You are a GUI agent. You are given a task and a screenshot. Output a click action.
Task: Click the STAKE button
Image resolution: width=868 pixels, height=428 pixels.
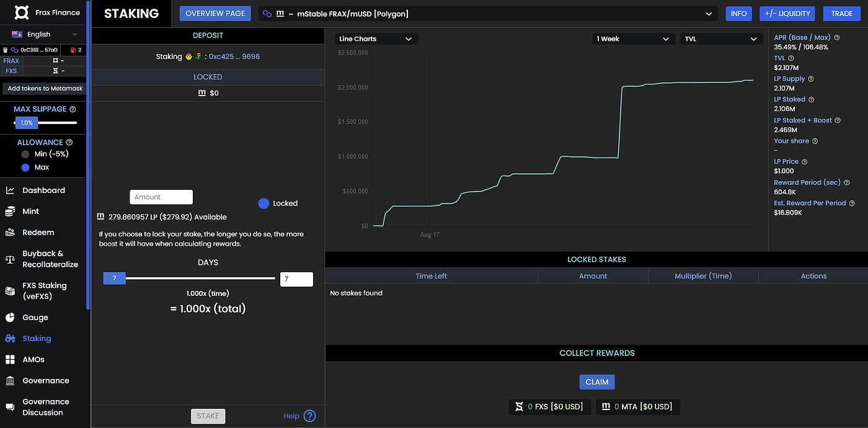[208, 416]
